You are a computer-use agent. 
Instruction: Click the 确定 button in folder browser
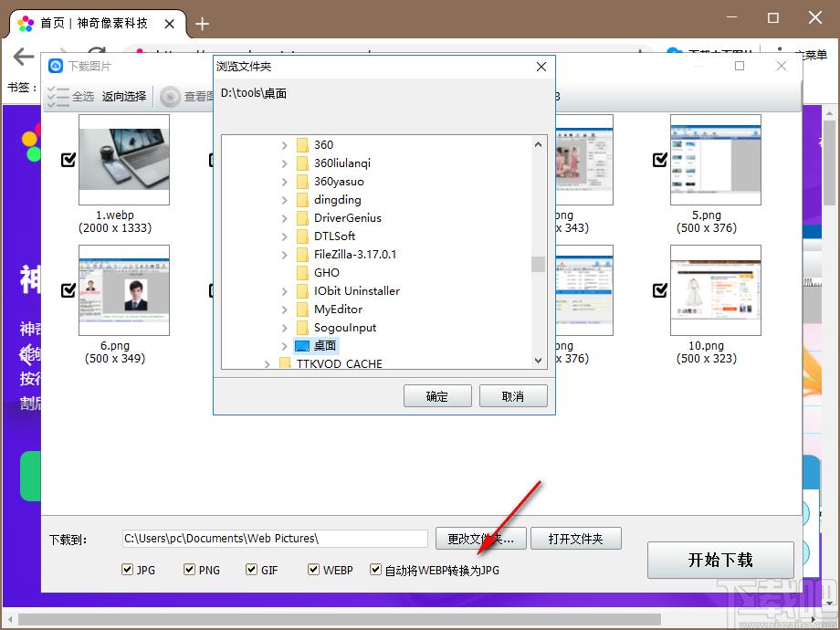pos(437,396)
